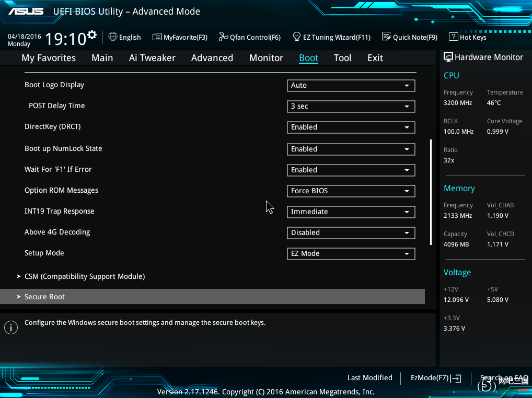Click the Quick Note(F9) label
532x398 pixels.
tap(415, 37)
